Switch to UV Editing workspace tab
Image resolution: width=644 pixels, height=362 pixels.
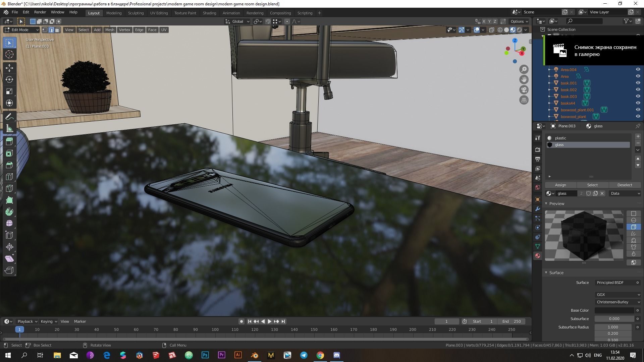click(x=159, y=13)
